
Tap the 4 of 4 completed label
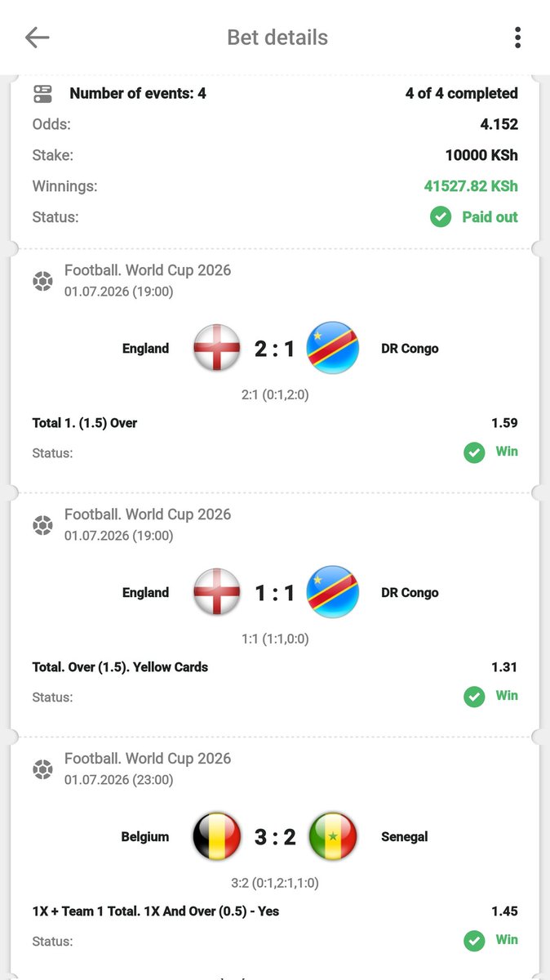click(462, 93)
